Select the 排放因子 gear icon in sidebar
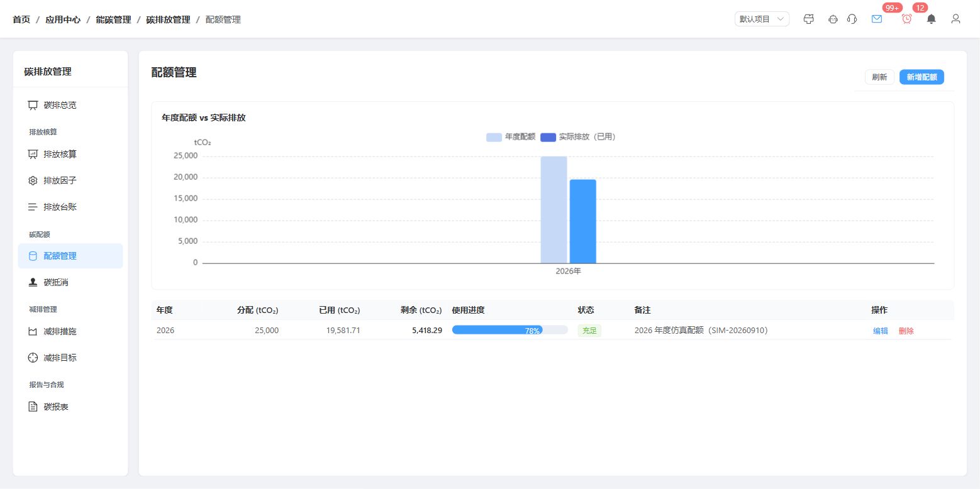The image size is (980, 489). [33, 180]
